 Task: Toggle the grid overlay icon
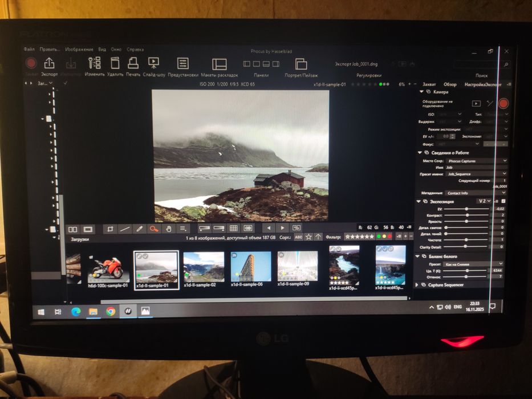(x=233, y=228)
